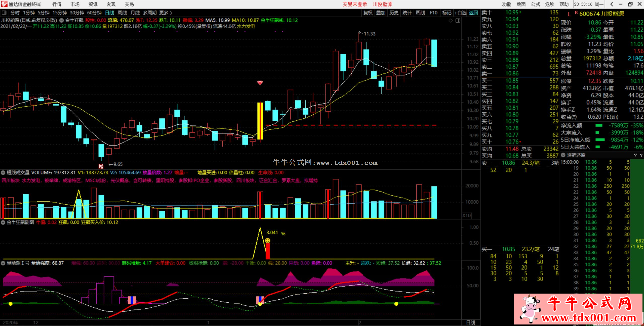The width and height of the screenshot is (644, 326).
Task: Open the 资讯 menu
Action: click(x=93, y=4)
